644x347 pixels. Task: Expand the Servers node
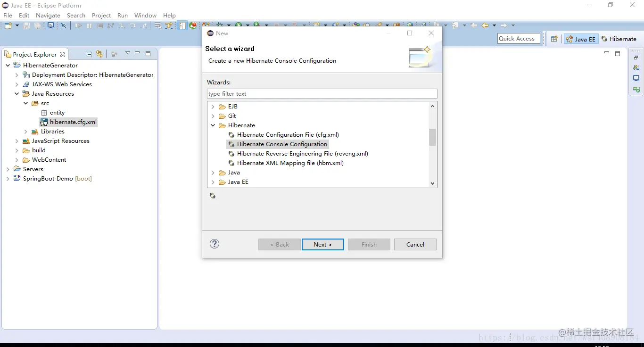click(8, 169)
